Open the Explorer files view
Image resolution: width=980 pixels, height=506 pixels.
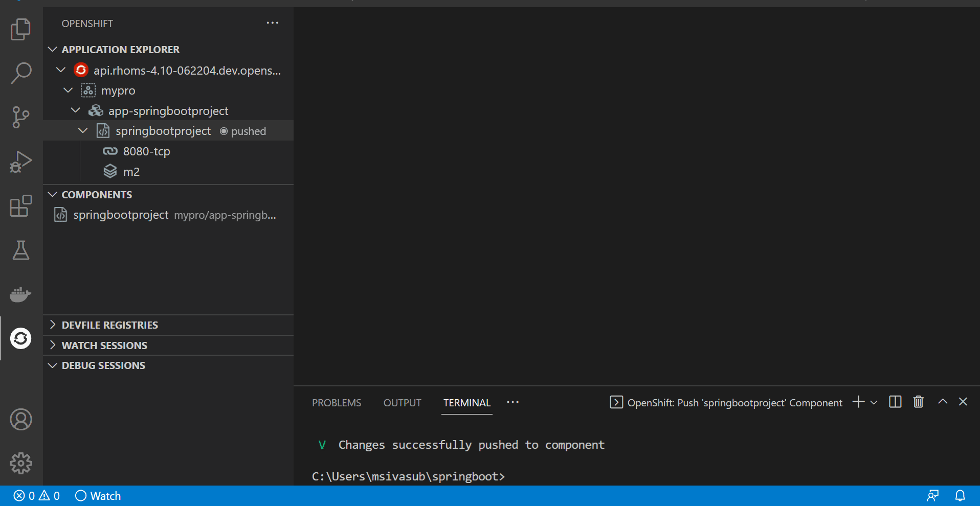(21, 29)
